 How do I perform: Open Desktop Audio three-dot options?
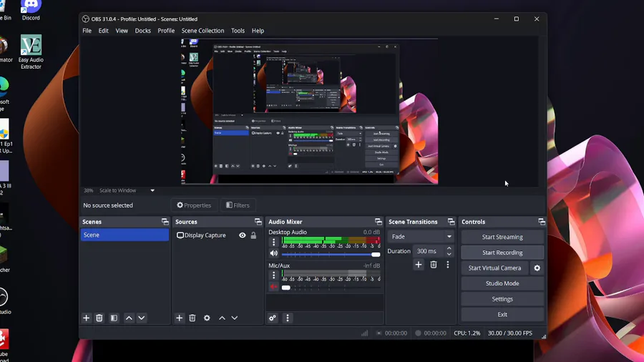click(x=274, y=242)
